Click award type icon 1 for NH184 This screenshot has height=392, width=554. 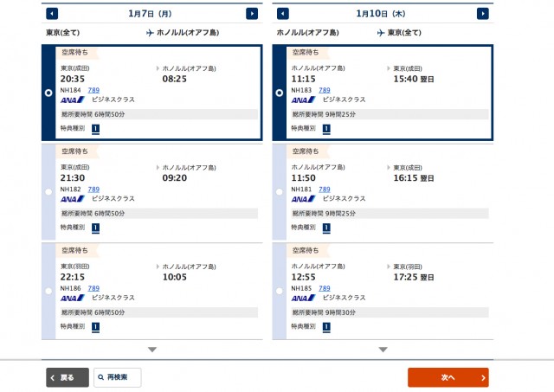point(95,129)
